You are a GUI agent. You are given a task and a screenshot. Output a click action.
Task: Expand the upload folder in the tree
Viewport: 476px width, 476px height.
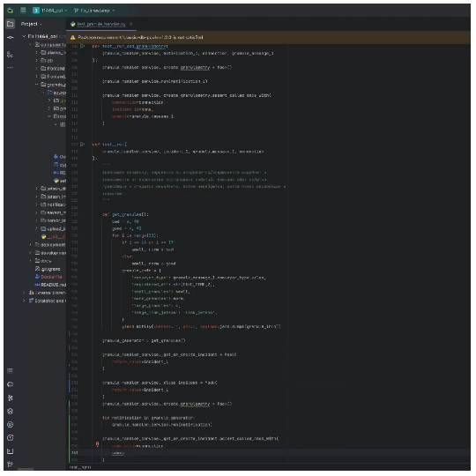coord(37,228)
